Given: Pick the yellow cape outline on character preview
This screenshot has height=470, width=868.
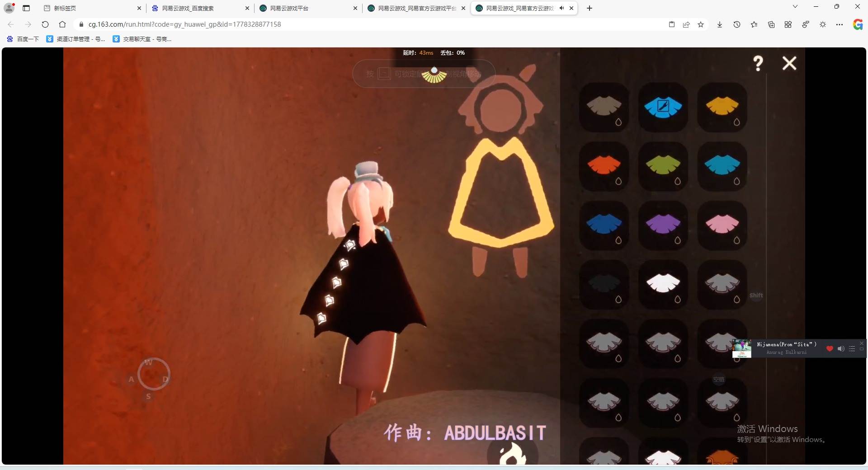Looking at the screenshot, I should point(501,192).
